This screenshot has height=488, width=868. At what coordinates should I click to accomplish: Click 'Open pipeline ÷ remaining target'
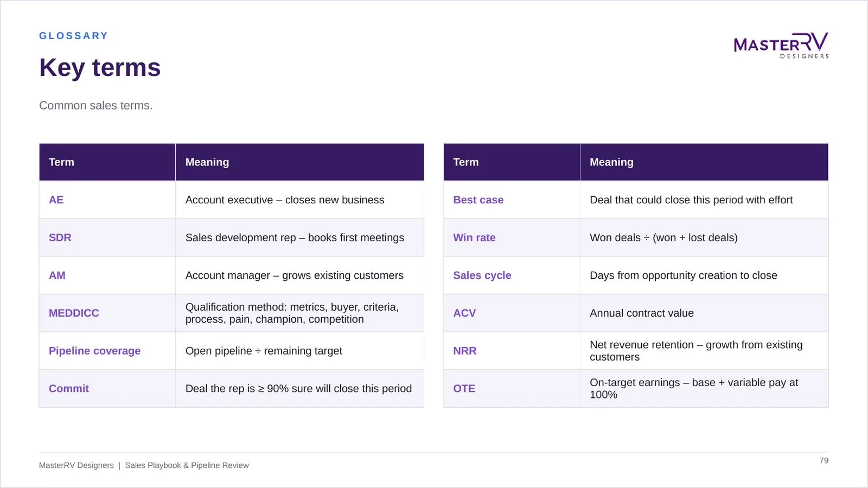click(264, 351)
